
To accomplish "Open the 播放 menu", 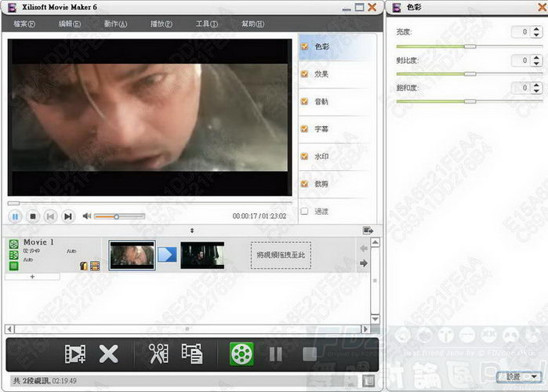I will (x=161, y=24).
